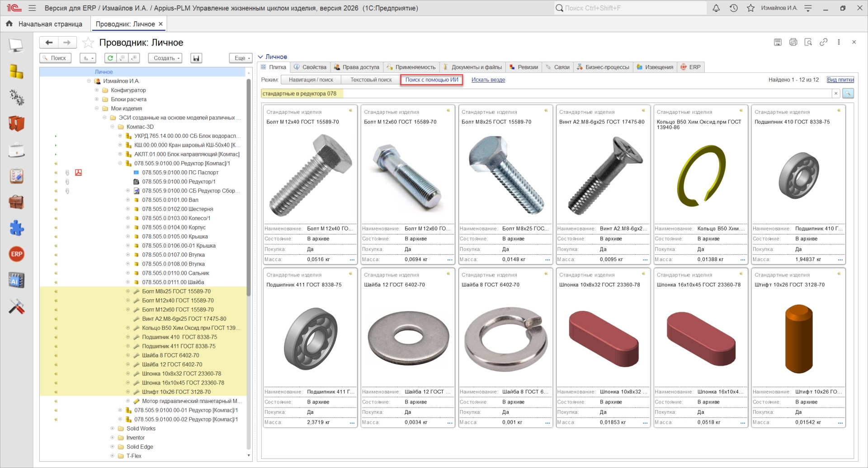Select Навигация / поиск mode
This screenshot has height=468, width=868.
[x=311, y=80]
